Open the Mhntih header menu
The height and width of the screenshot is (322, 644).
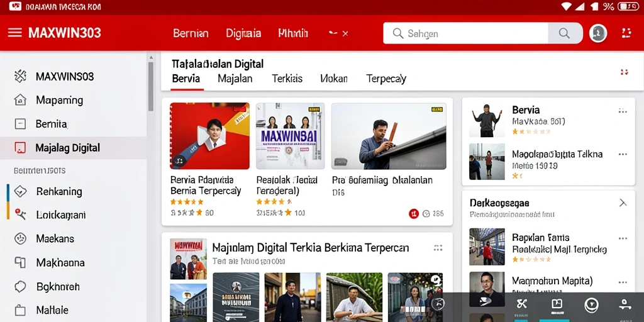tap(293, 33)
